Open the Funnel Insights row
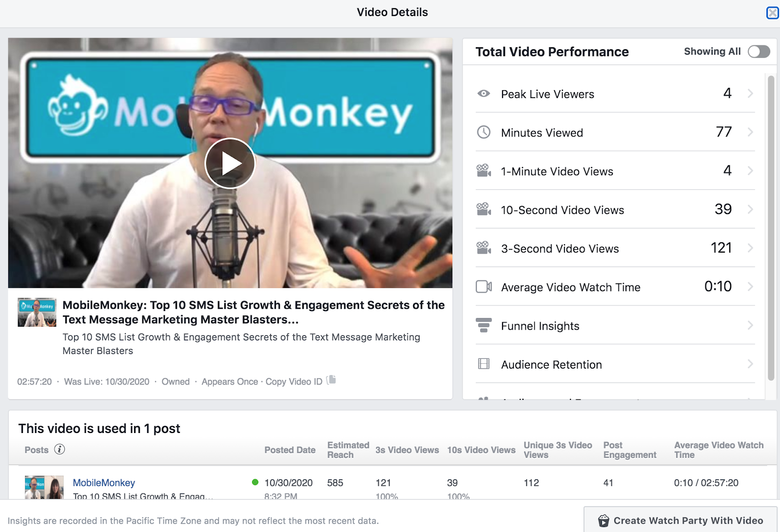This screenshot has height=532, width=780. click(615, 325)
